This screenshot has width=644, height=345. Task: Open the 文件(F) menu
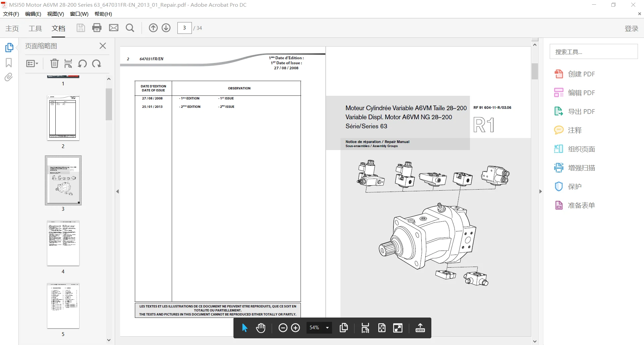click(11, 14)
